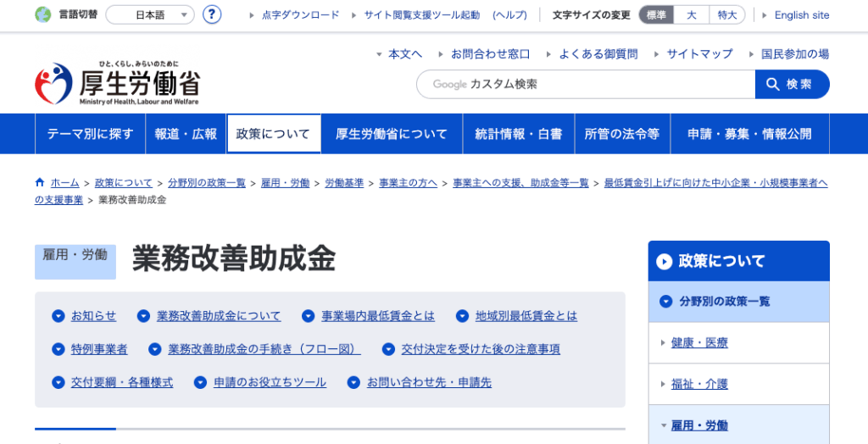This screenshot has width=868, height=444.
Task: Click arrow icon beside 業務改善助成金について
Action: 143,316
